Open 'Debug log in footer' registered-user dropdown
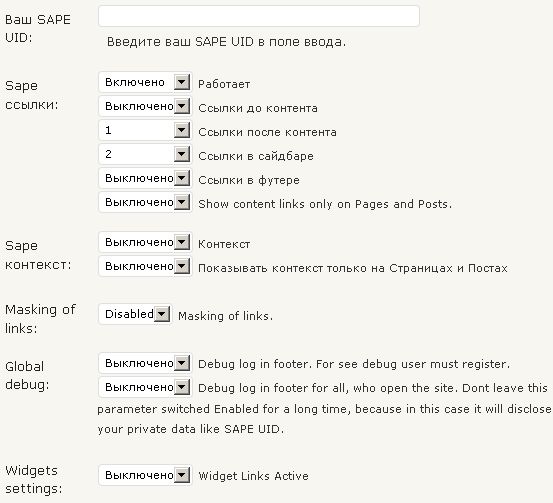553x503 pixels. coord(145,363)
